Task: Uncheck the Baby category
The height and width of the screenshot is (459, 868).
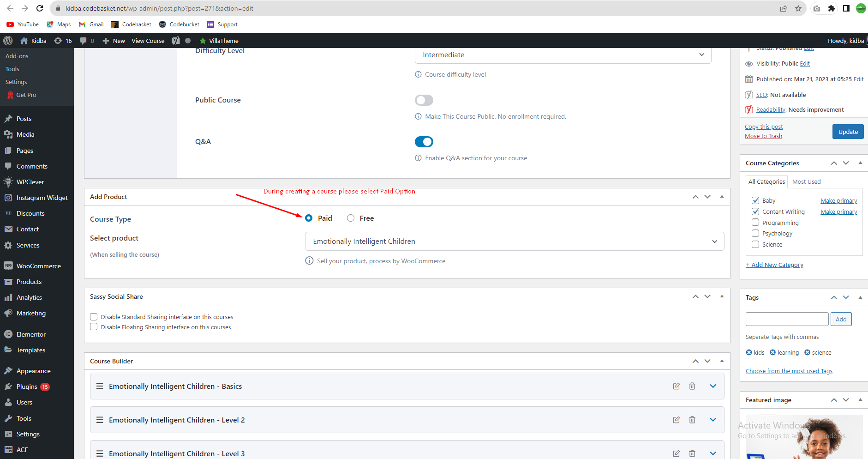Action: pyautogui.click(x=755, y=200)
